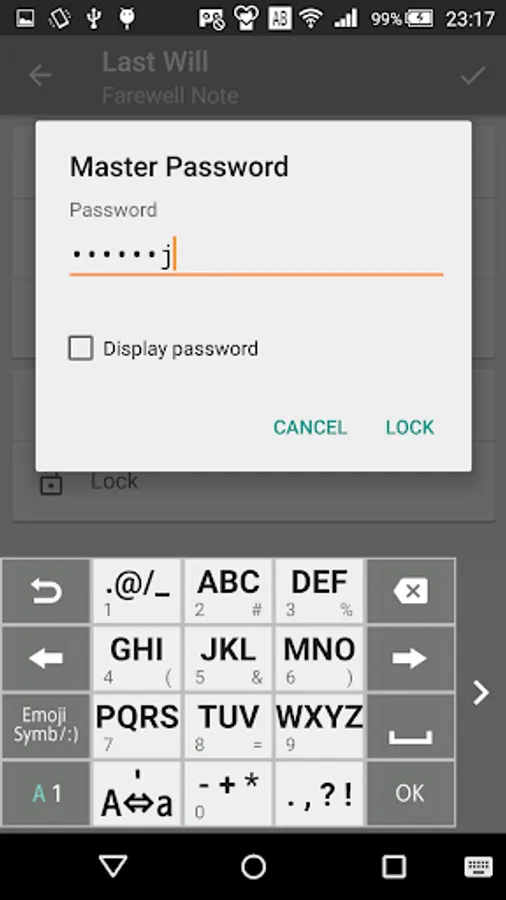Tap the recent apps square button
Screen dimensions: 506x900
tap(394, 867)
